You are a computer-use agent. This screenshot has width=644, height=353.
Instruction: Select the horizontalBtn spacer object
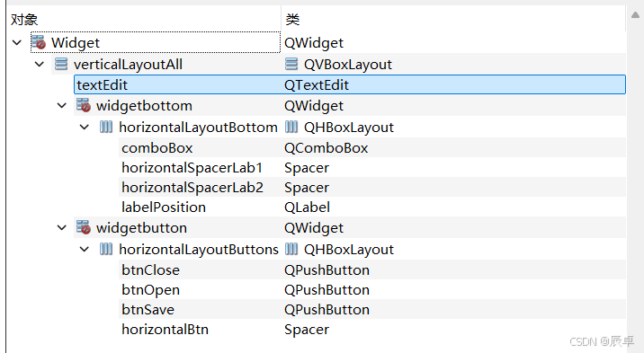click(165, 330)
